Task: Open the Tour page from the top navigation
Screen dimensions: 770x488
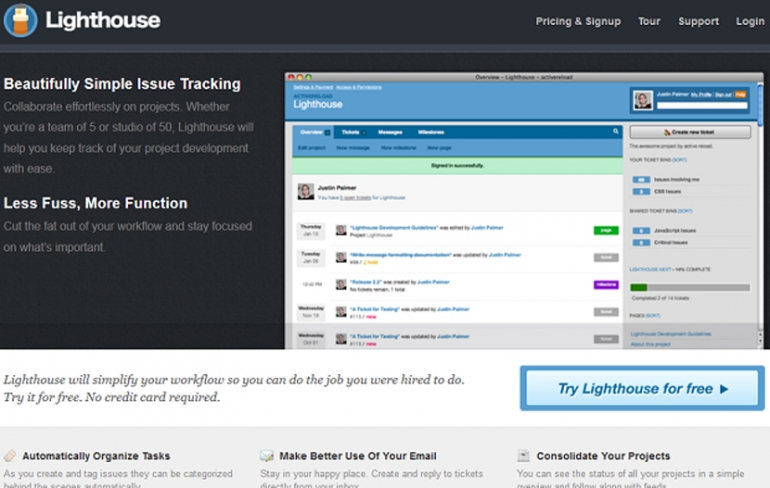Action: 649,21
